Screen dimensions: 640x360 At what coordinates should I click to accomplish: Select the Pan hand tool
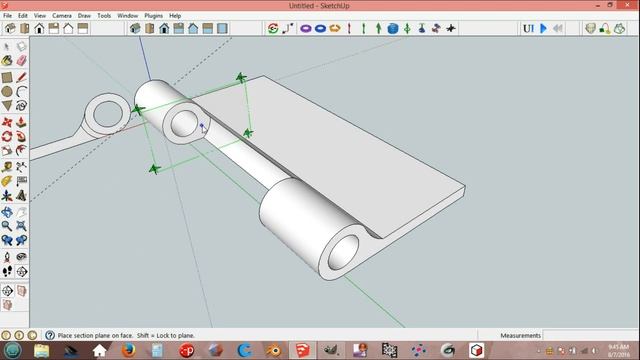pos(21,212)
